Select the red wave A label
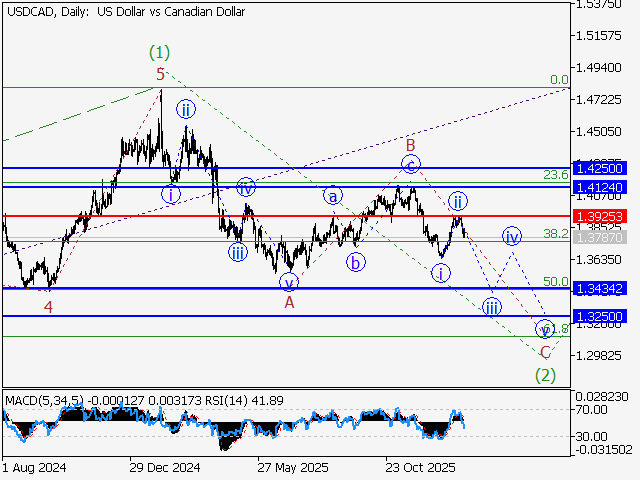640x480 pixels. coord(289,302)
